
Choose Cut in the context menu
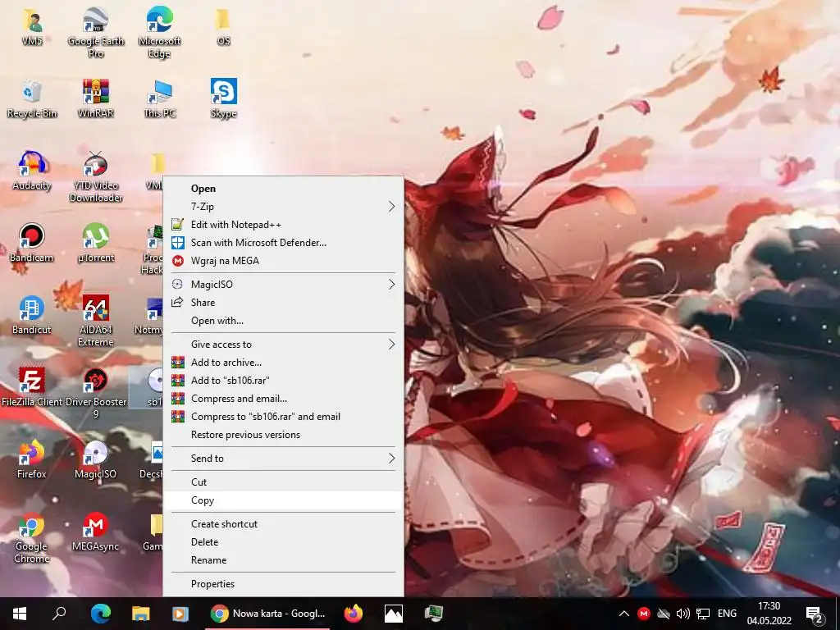283,482
